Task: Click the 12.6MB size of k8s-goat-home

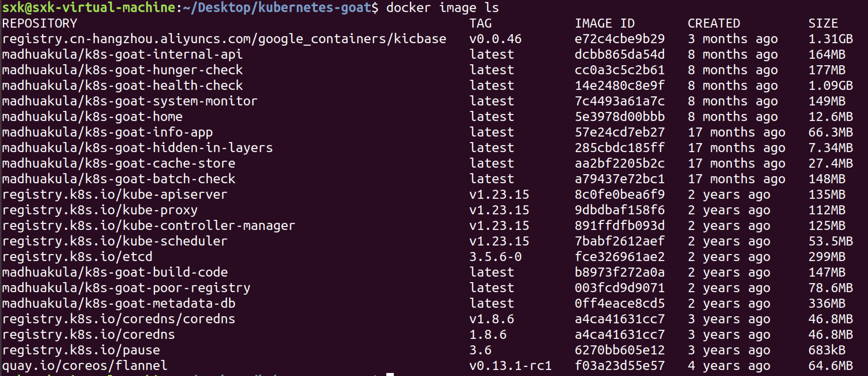Action: click(x=830, y=117)
